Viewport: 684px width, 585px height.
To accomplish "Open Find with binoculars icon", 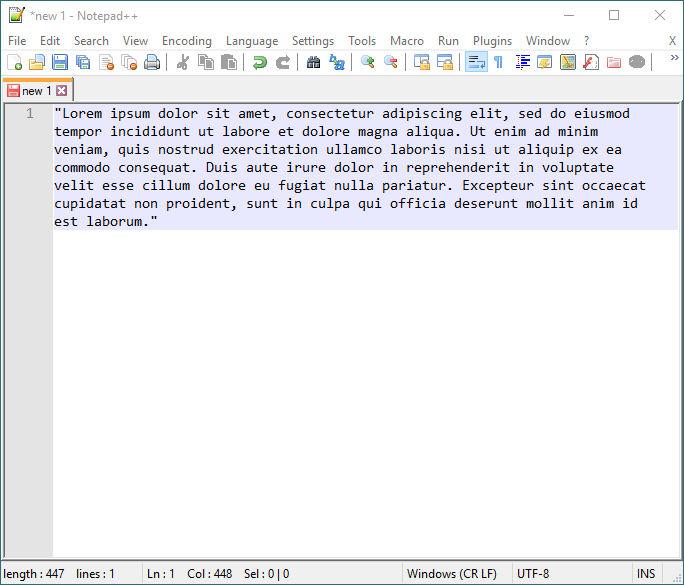I will [313, 62].
